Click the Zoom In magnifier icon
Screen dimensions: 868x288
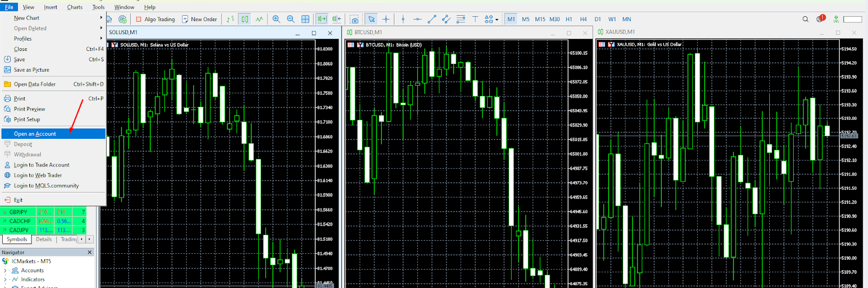click(276, 19)
